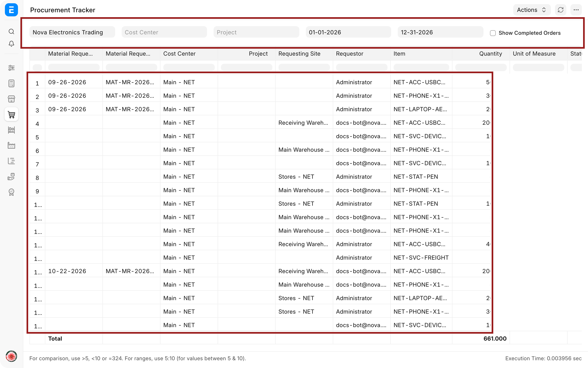Sort by Cost Center column header
The width and height of the screenshot is (588, 368).
click(179, 54)
